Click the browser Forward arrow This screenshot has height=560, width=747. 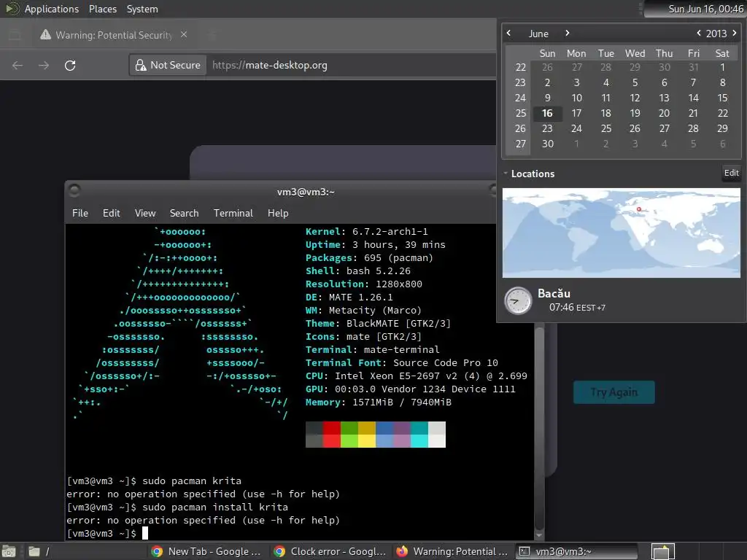click(44, 65)
